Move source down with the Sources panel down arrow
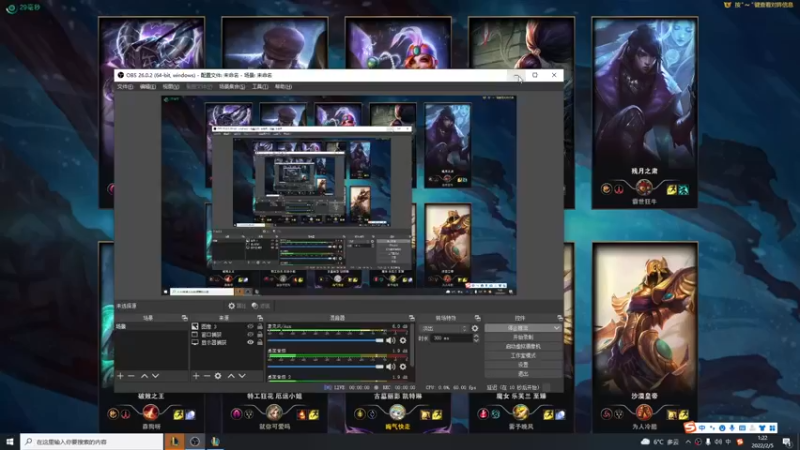 click(x=242, y=376)
